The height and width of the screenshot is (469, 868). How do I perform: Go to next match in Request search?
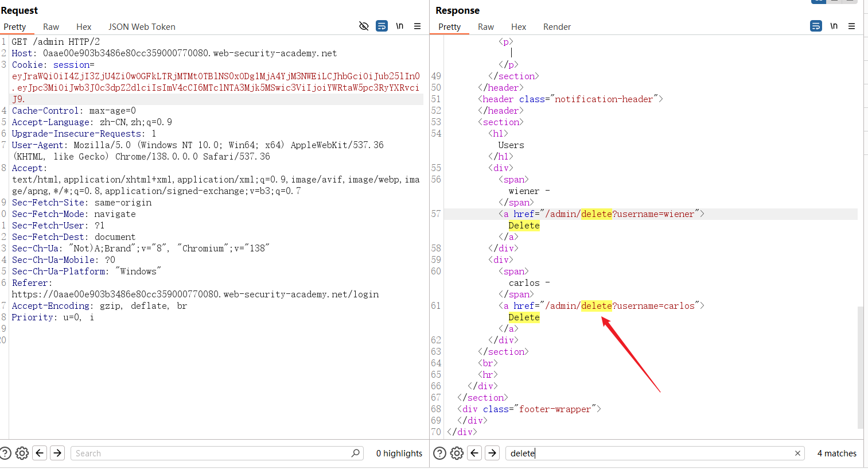57,453
